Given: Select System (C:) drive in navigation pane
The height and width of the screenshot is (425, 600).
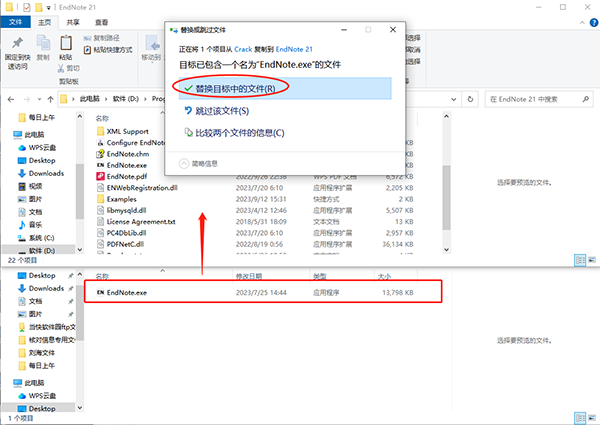Looking at the screenshot, I should [x=36, y=238].
